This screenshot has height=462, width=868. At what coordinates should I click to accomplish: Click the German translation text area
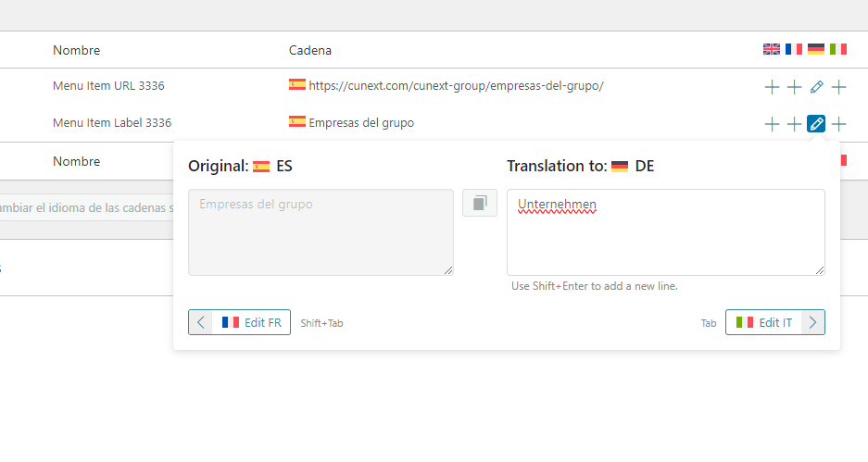(x=666, y=232)
